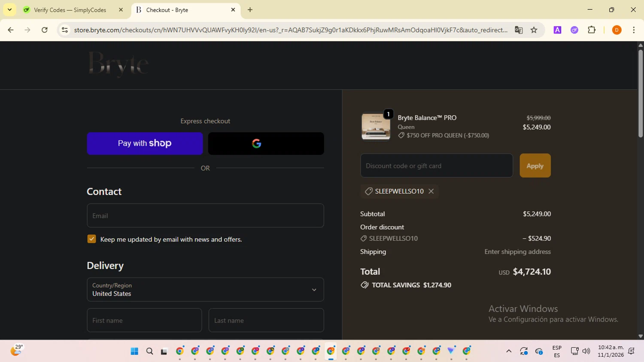Image resolution: width=644 pixels, height=362 pixels.
Task: Bookmark this page with the star icon
Action: pos(534,30)
